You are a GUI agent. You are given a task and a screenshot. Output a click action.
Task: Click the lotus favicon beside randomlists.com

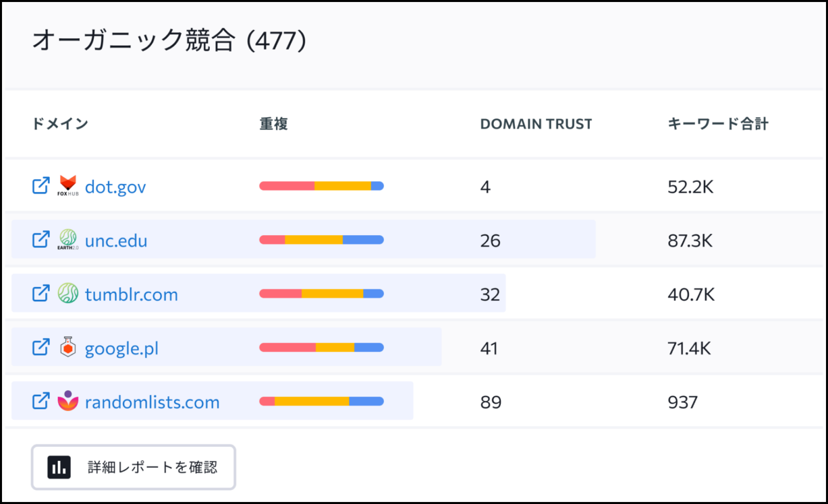click(x=68, y=401)
